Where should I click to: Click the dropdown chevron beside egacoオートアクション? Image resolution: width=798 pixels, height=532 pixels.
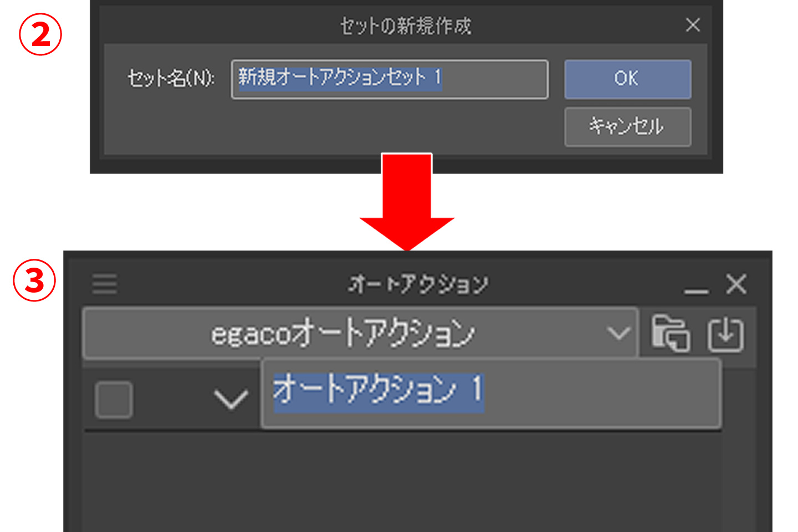[618, 334]
